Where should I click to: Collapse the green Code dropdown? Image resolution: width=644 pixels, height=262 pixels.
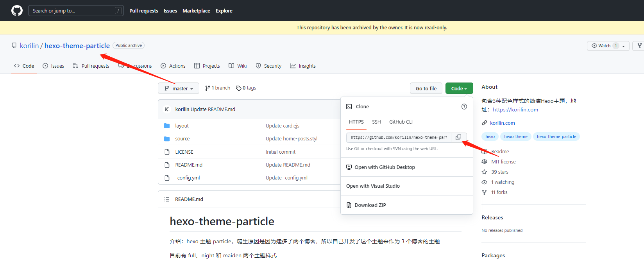pos(459,88)
